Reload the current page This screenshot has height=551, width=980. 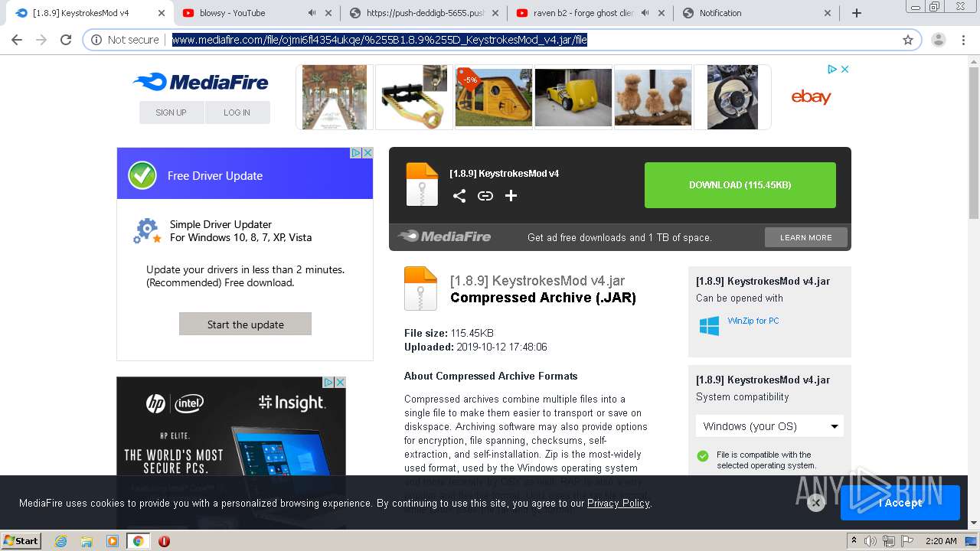tap(66, 40)
